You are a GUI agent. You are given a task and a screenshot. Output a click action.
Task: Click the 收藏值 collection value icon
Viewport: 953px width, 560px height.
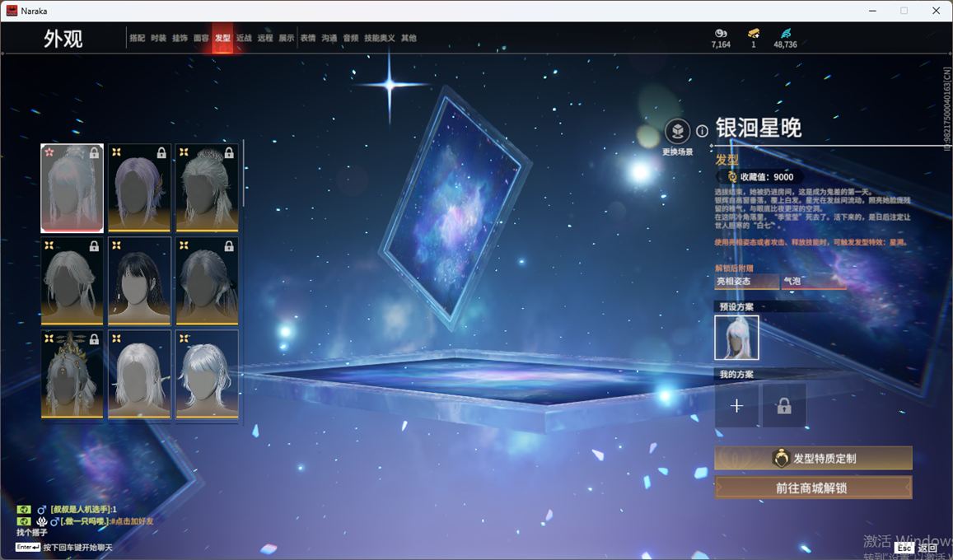(731, 177)
